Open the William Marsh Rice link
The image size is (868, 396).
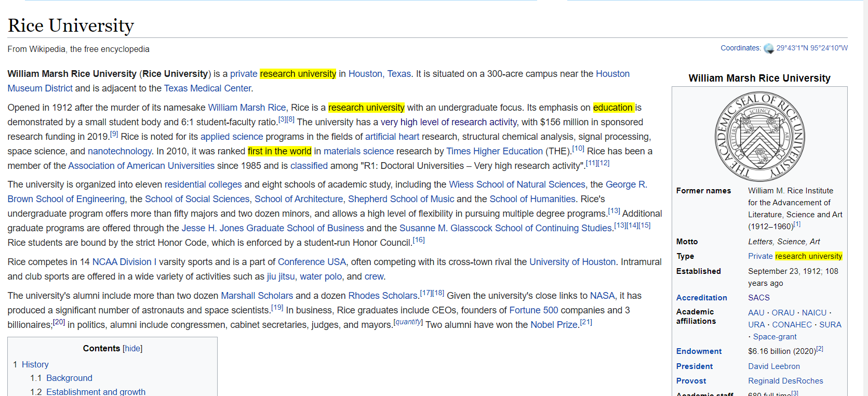coord(247,108)
